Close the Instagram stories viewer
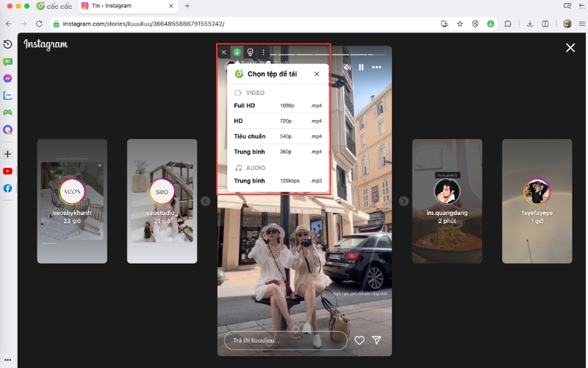The width and height of the screenshot is (588, 368). (570, 48)
